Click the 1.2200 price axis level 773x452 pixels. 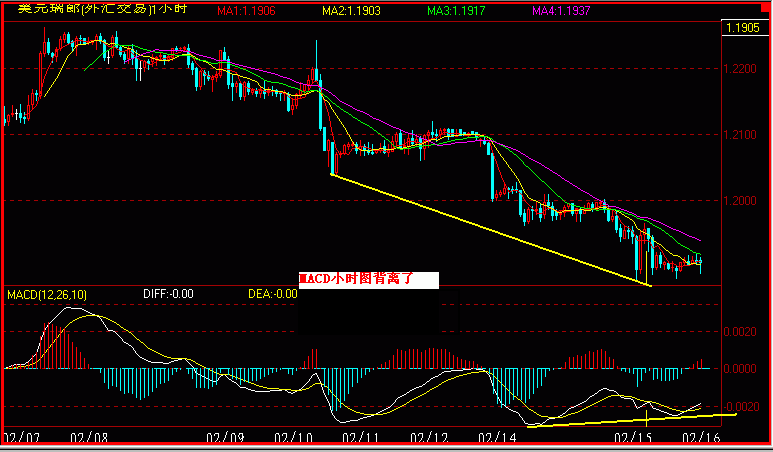[741, 69]
